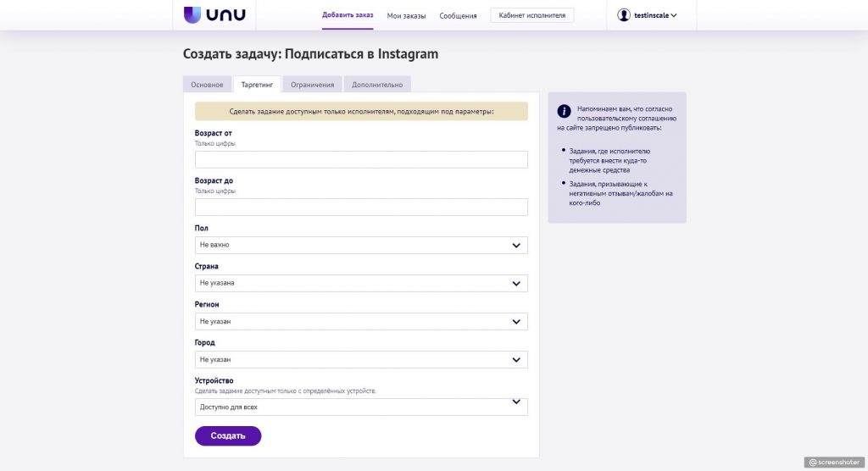Viewport: 868px width, 471px height.
Task: Click the info icon in the reminder panel
Action: [x=564, y=111]
